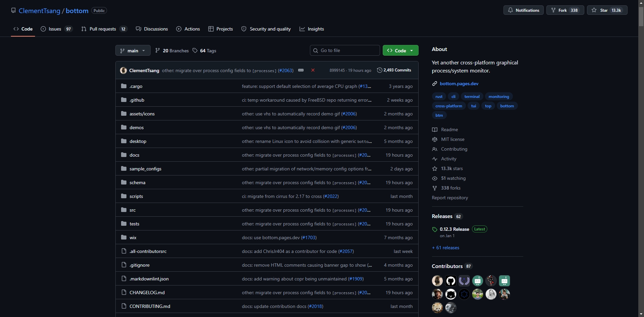This screenshot has width=644, height=317.
Task: Click the link icon beside bottom.pages.dev
Action: [x=435, y=84]
